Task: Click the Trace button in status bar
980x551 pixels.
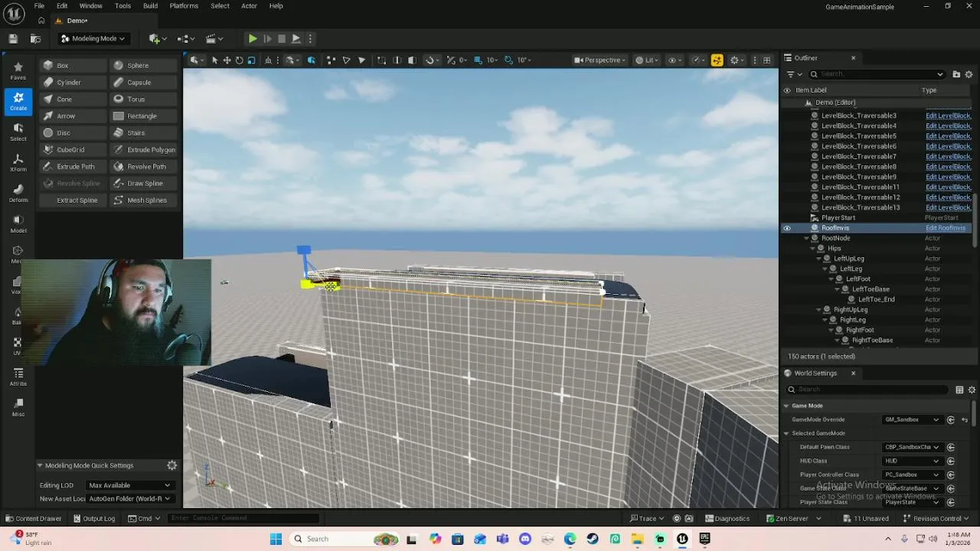Action: point(648,518)
